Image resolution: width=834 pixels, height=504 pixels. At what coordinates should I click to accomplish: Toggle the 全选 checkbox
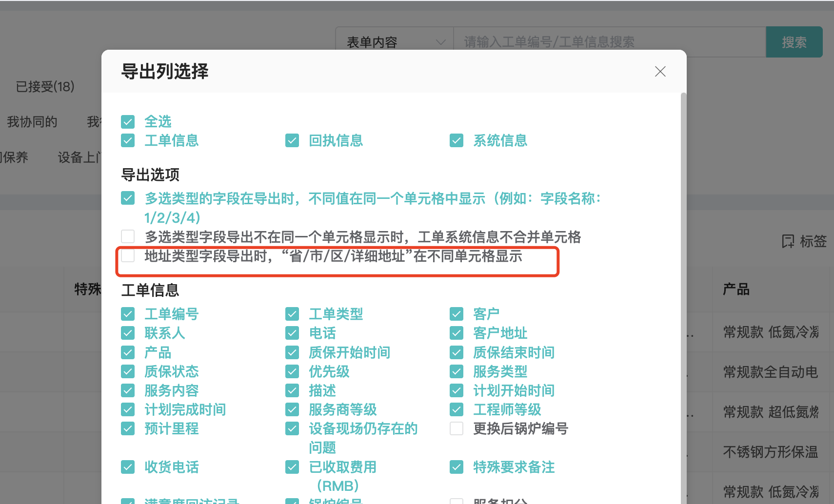pyautogui.click(x=128, y=122)
